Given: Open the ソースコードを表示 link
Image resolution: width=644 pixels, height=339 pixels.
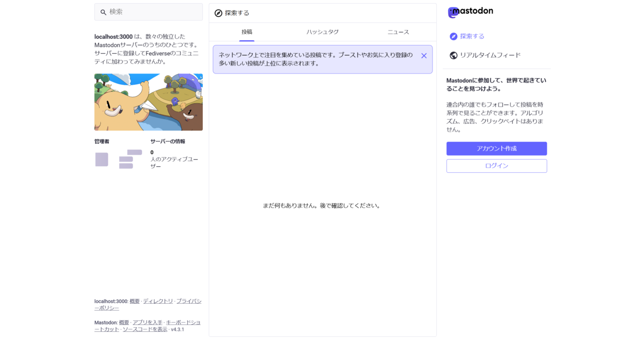Looking at the screenshot, I should click(145, 329).
